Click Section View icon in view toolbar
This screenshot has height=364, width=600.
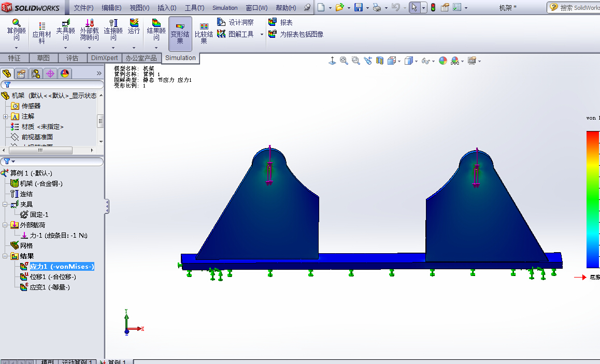click(x=380, y=61)
